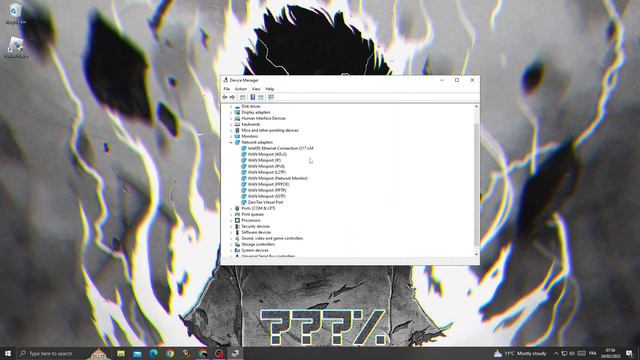Open the Action menu
Screen dimensions: 640x360
[x=241, y=89]
